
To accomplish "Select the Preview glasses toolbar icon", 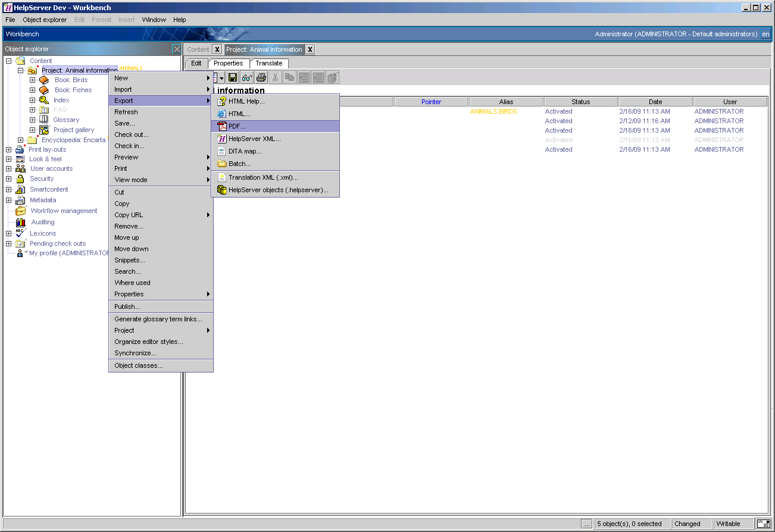I will coord(246,77).
